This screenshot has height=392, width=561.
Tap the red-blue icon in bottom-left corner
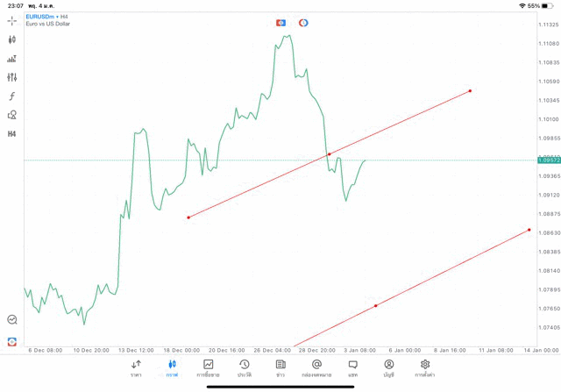pos(12,341)
